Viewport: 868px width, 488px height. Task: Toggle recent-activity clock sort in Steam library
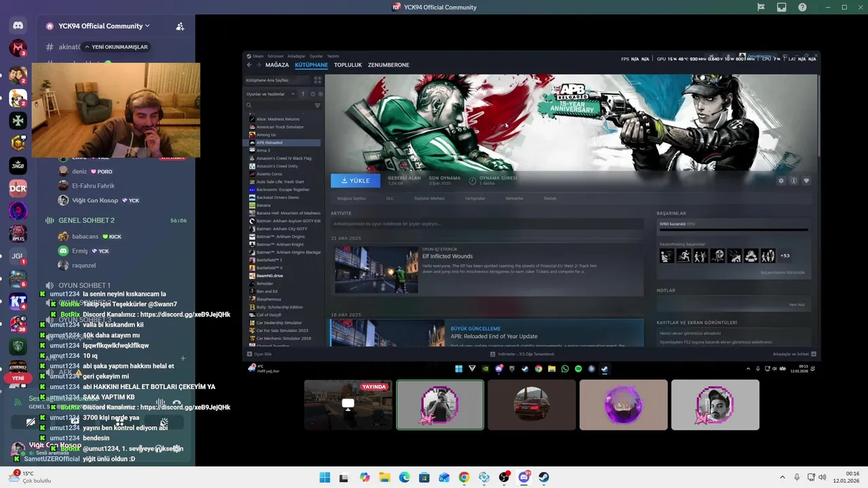[x=313, y=94]
